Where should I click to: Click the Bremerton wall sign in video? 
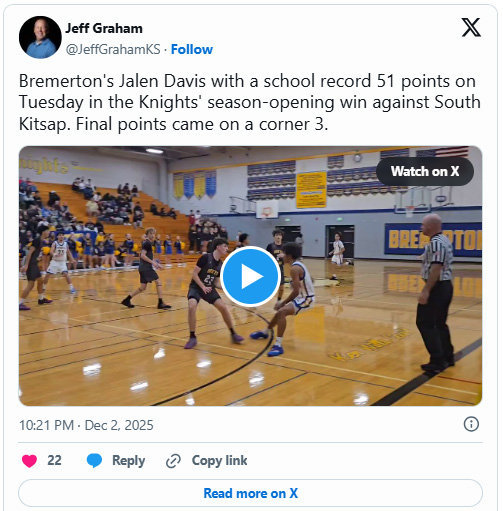click(x=433, y=239)
